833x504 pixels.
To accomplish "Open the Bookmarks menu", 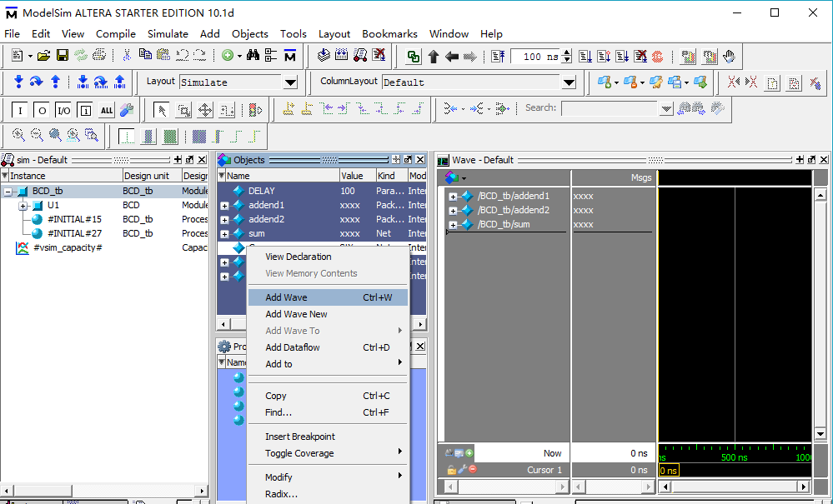I will (390, 34).
